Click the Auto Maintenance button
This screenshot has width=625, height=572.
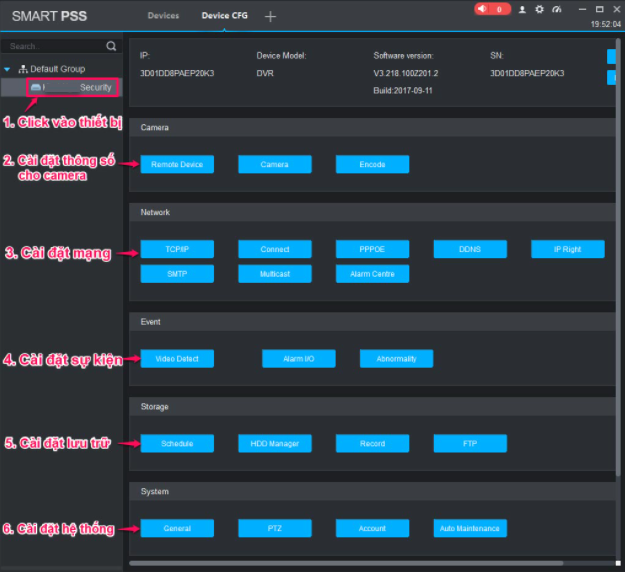coord(469,528)
